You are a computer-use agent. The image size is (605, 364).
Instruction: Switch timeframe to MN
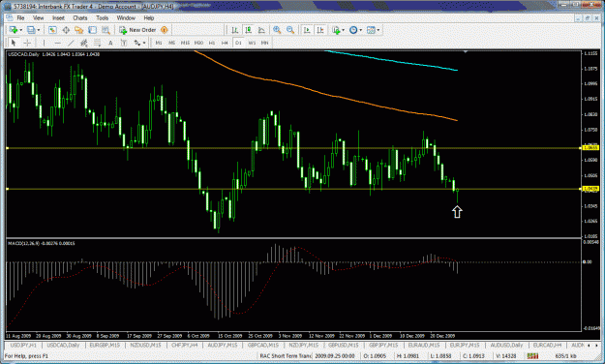(264, 43)
